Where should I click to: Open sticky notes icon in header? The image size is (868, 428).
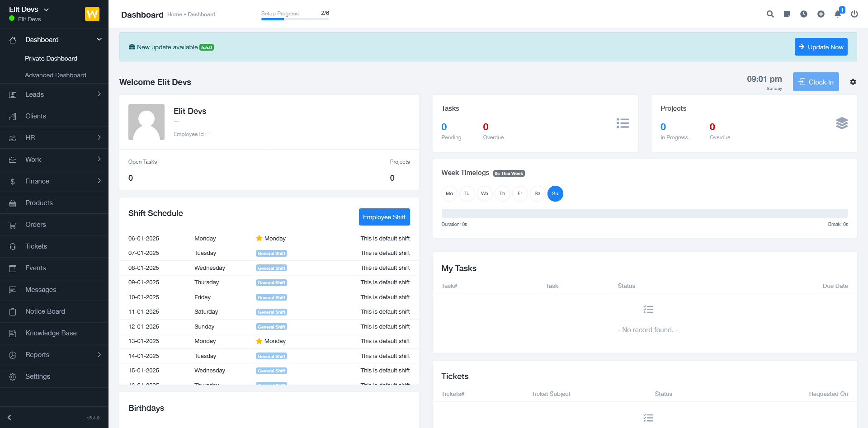pos(787,14)
